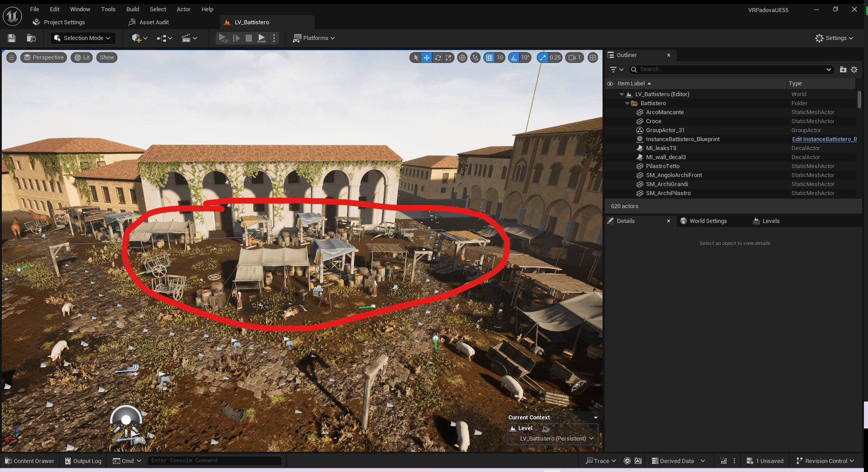868x472 pixels.
Task: Open the Content Drawer
Action: [29, 461]
